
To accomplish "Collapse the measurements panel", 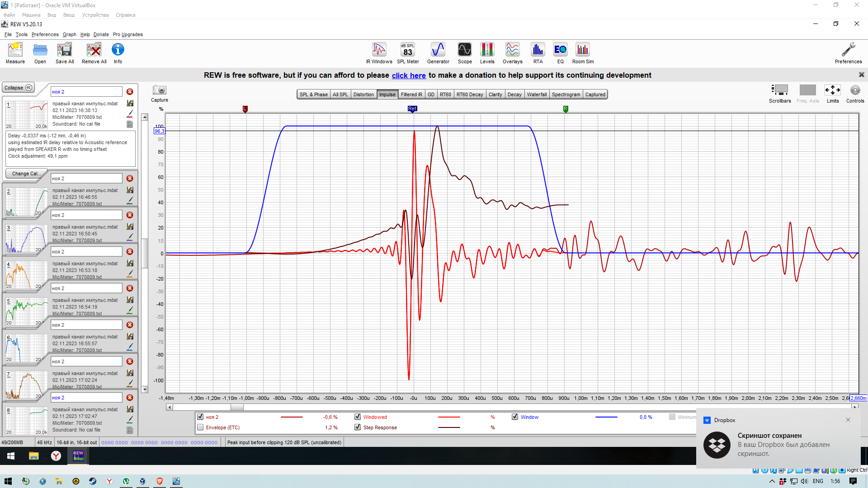I will pyautogui.click(x=18, y=88).
